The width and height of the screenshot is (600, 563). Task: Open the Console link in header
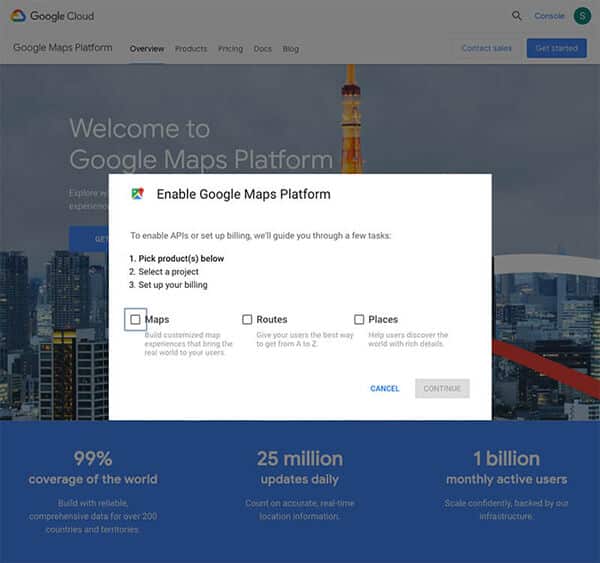pyautogui.click(x=549, y=16)
